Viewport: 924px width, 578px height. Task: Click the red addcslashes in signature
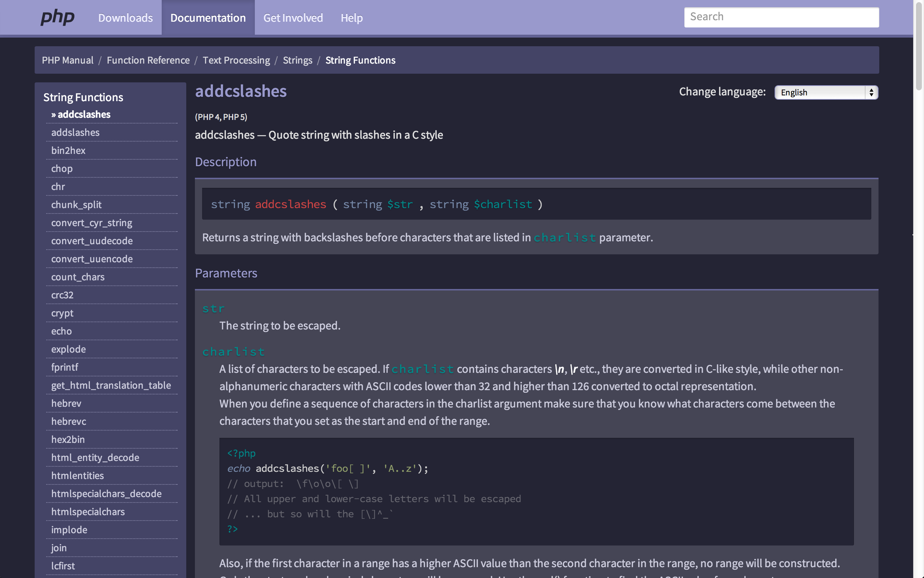tap(291, 204)
